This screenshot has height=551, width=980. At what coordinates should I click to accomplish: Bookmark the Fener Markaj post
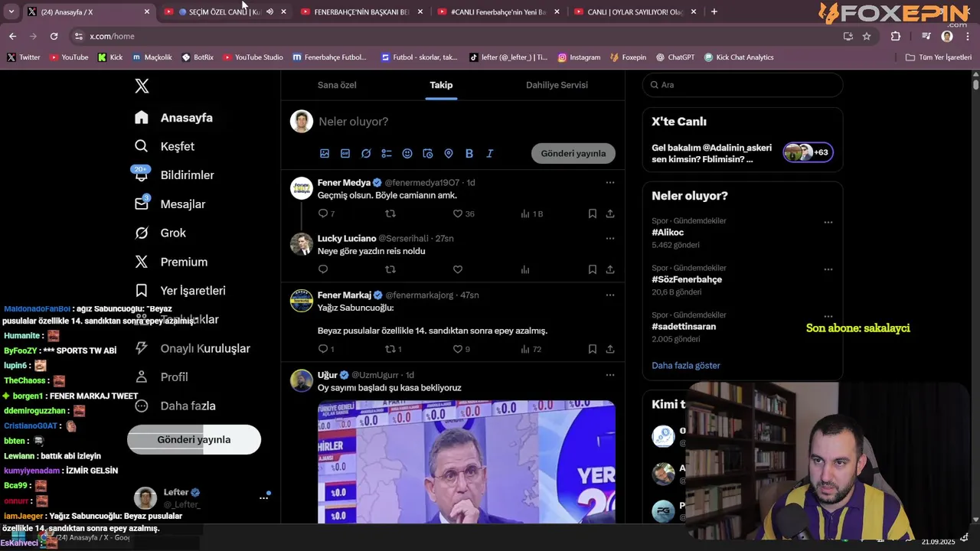[x=593, y=349]
